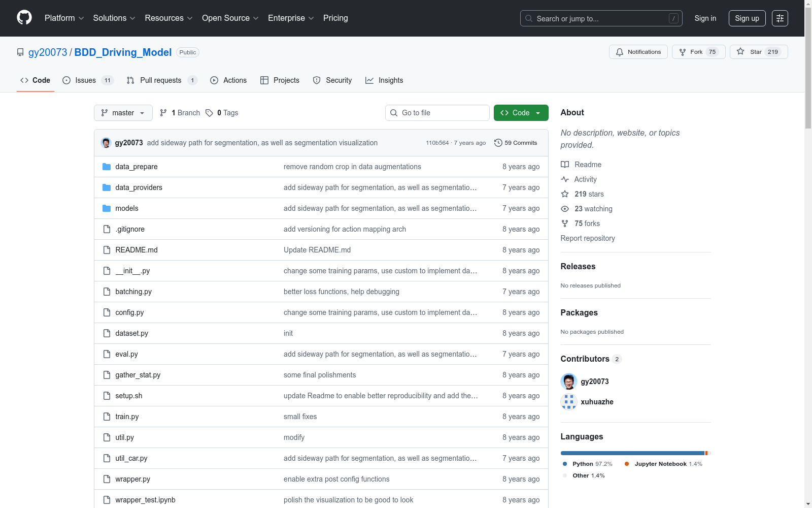
Task: Click the eye icon beside 23 watching
Action: click(x=565, y=209)
